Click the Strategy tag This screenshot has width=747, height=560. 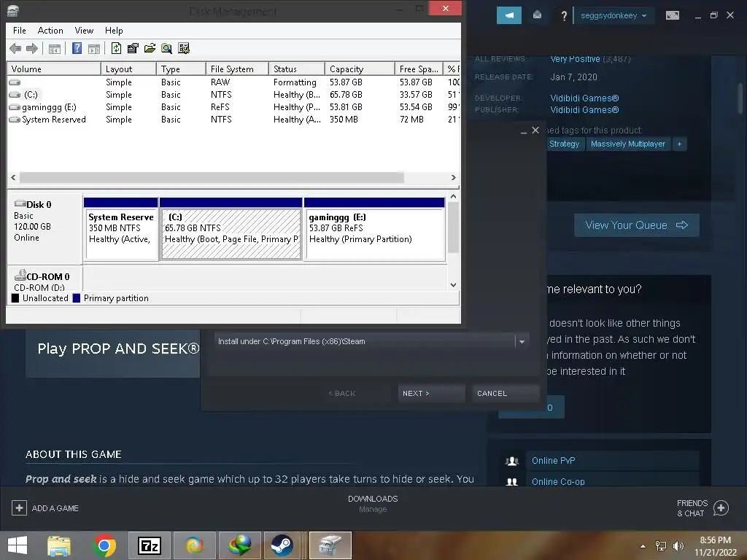click(x=564, y=144)
